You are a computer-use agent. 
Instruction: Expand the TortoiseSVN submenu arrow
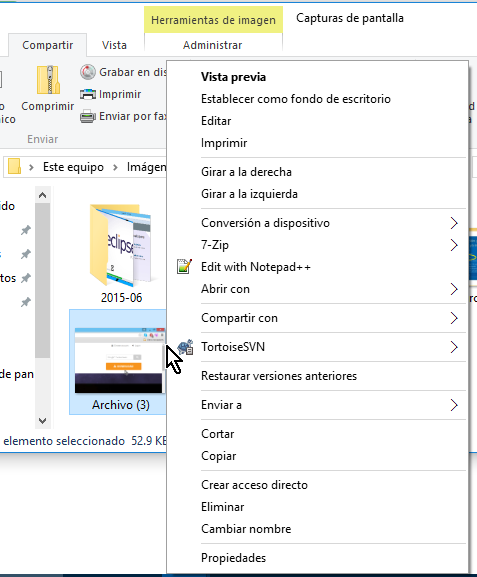454,347
